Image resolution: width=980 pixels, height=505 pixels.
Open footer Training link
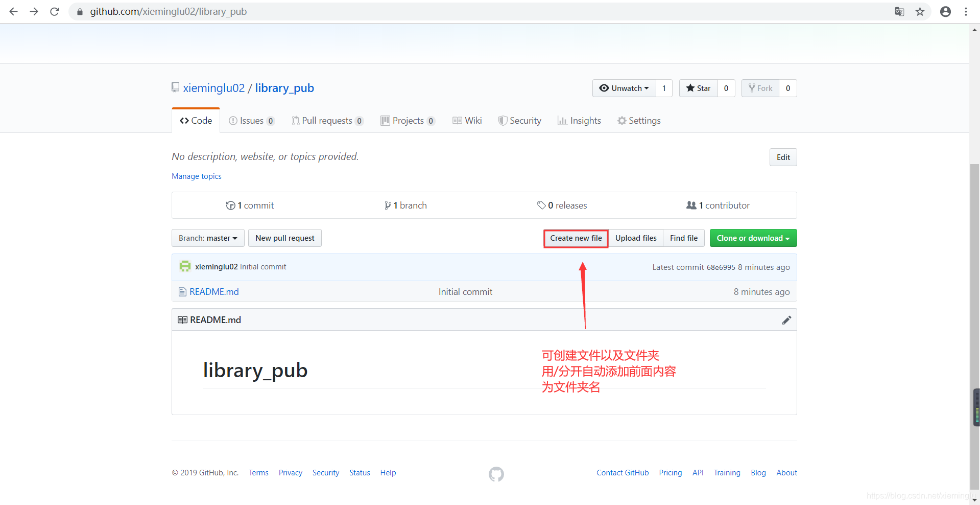coord(727,473)
